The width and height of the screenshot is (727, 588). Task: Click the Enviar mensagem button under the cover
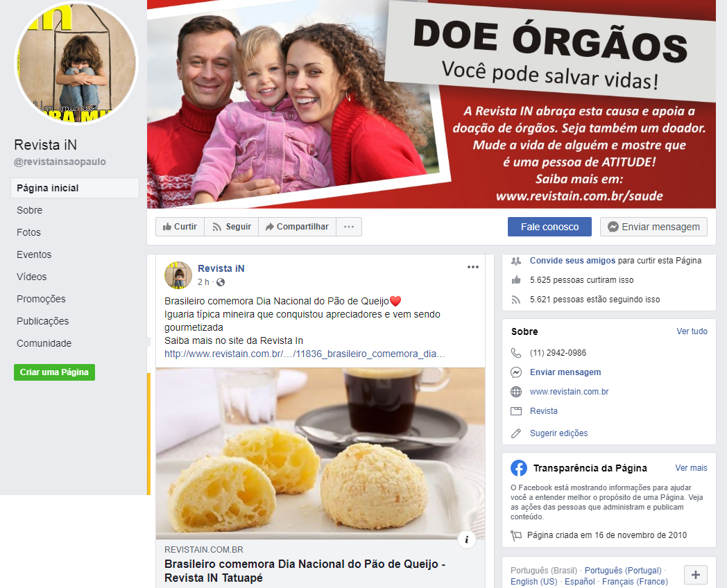[x=653, y=227]
